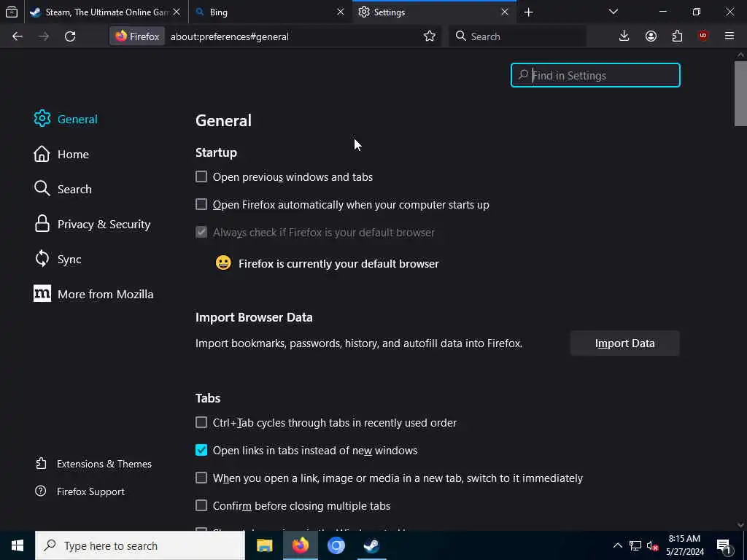Open the Windows Start menu

[x=18, y=545]
